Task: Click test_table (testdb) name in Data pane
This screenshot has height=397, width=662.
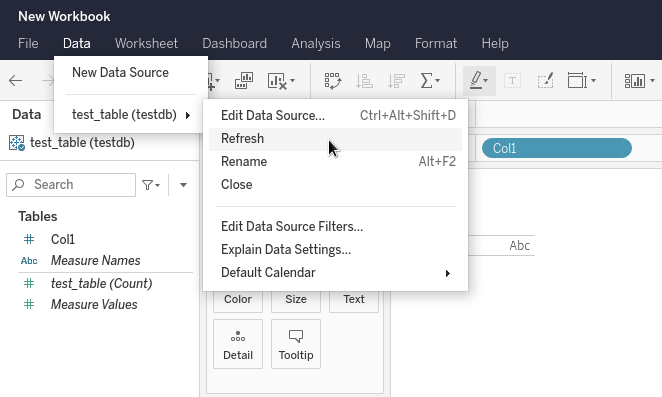Action: 82,143
